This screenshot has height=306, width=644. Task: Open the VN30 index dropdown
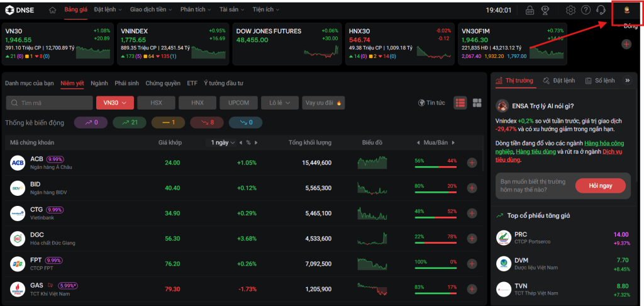tap(115, 103)
